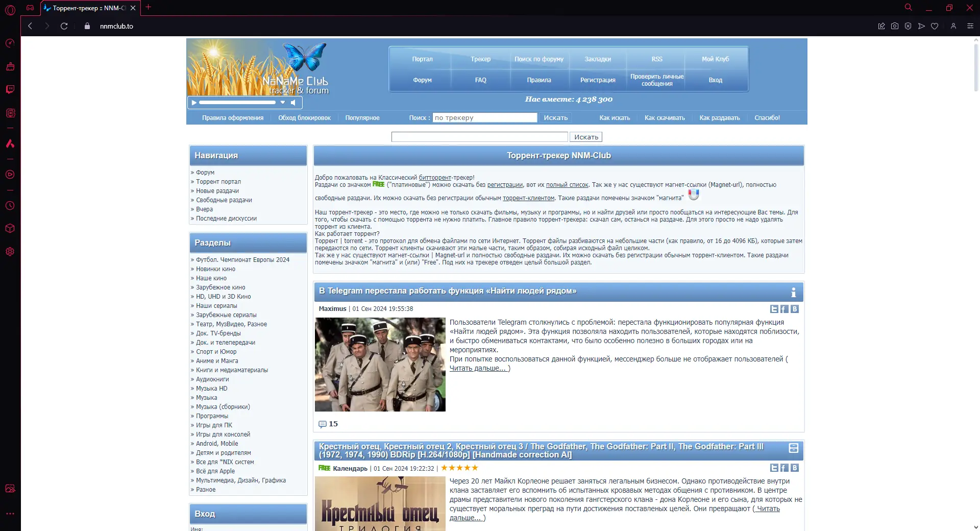Go back to the previous page

(30, 26)
